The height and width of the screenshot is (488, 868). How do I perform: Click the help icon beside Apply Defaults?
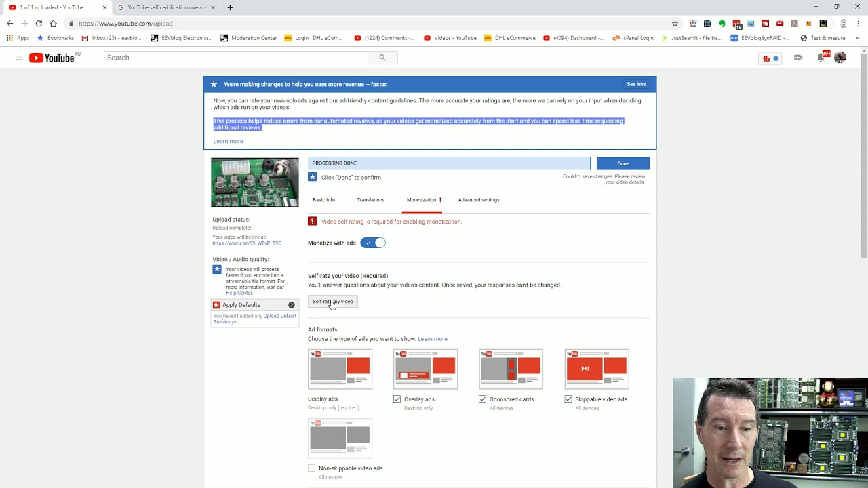292,305
